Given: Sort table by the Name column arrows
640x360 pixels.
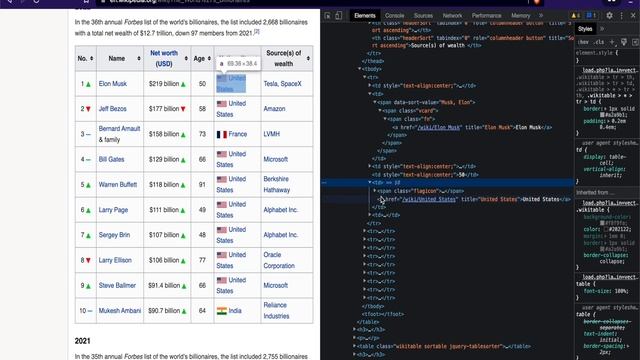Looking at the screenshot, I should (139, 58).
